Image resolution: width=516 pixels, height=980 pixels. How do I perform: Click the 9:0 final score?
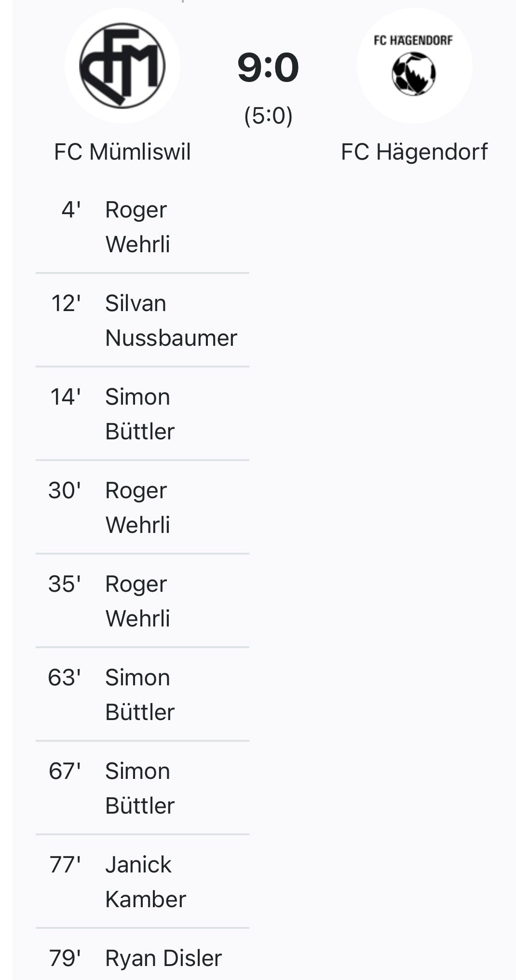coord(268,68)
